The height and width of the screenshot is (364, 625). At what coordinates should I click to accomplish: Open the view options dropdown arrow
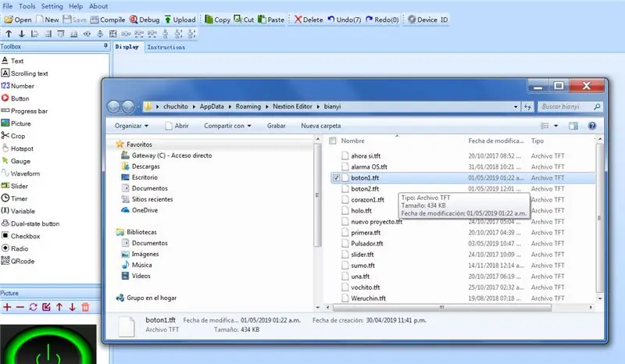tap(556, 126)
